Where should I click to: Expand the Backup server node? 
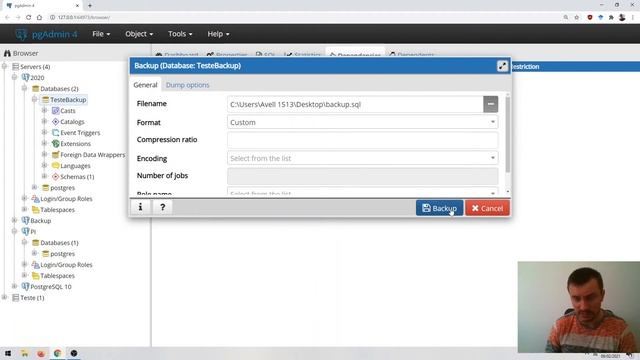(x=14, y=220)
